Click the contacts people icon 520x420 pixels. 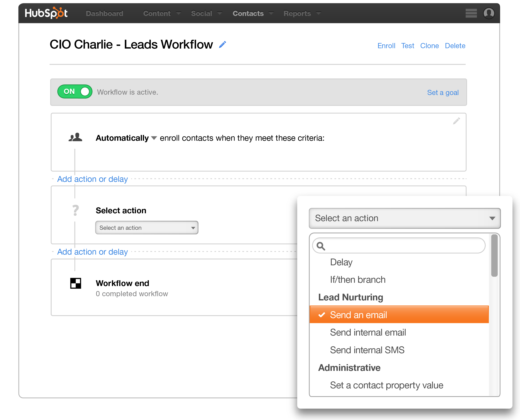tap(75, 137)
